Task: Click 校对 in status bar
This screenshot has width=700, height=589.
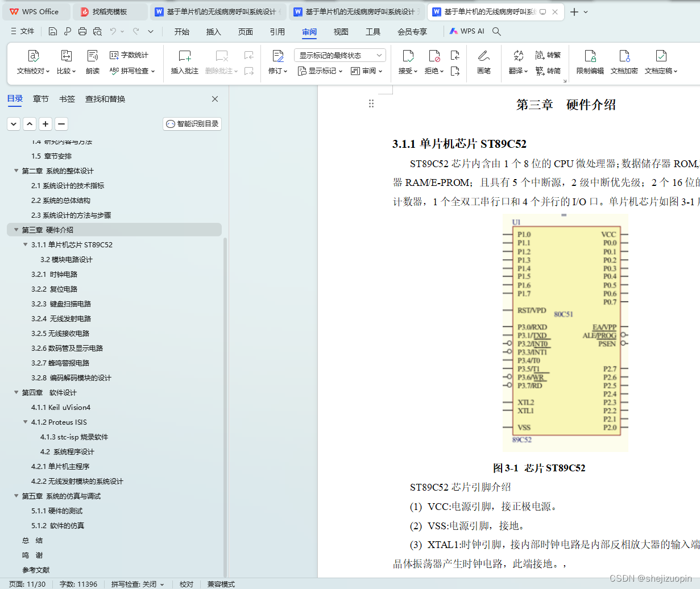Action: click(187, 584)
